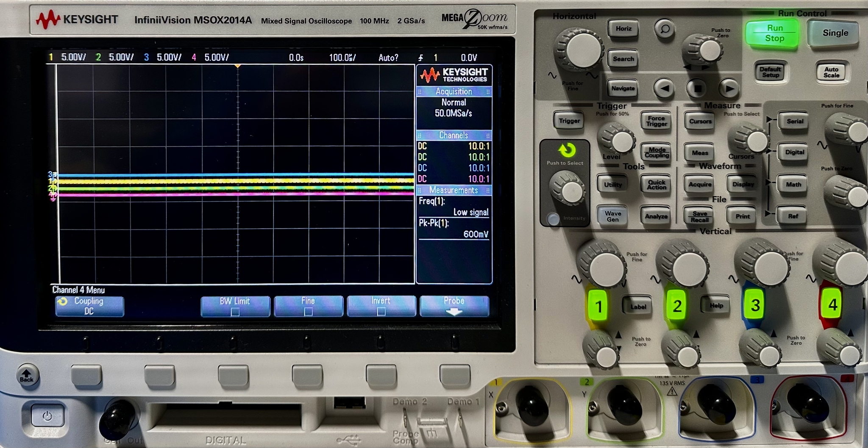Click the Mode Coupling button

pyautogui.click(x=656, y=152)
